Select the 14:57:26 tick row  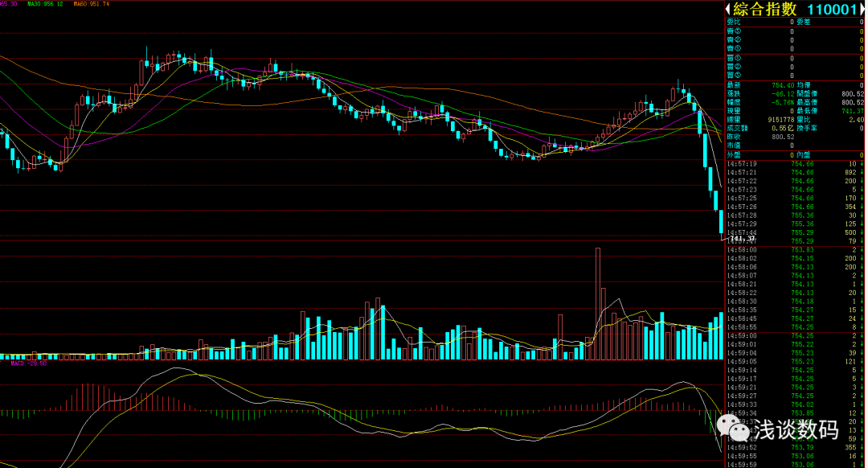pyautogui.click(x=795, y=207)
